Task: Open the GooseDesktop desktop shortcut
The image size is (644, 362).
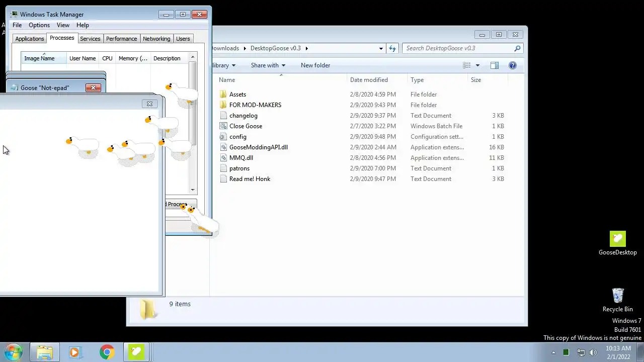Action: 617,244
